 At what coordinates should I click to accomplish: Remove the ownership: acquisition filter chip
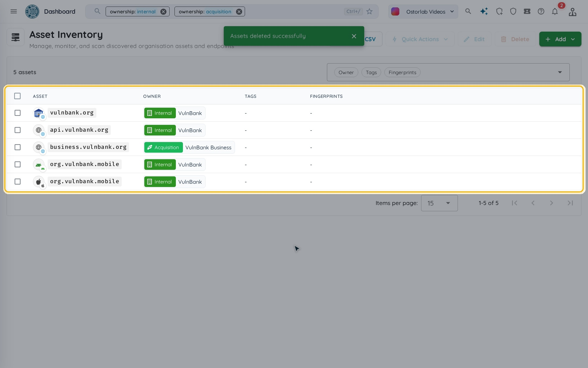(239, 11)
